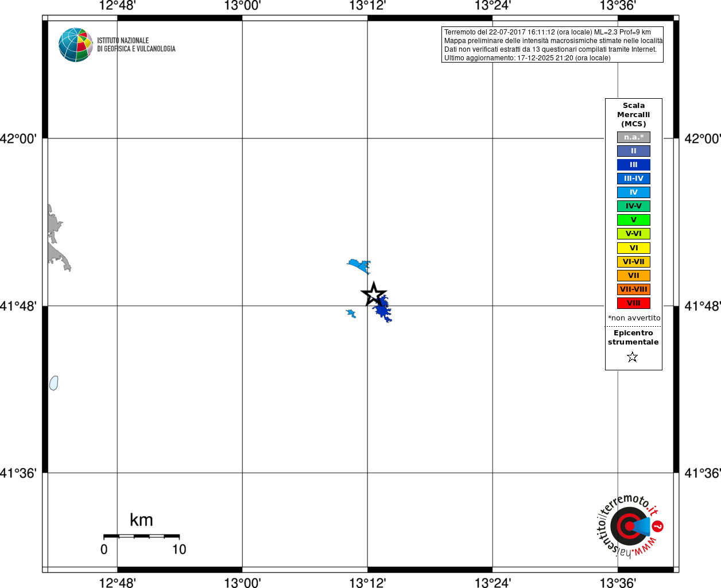Click the Istituto Nazionale di Geofisica text

[x=136, y=45]
